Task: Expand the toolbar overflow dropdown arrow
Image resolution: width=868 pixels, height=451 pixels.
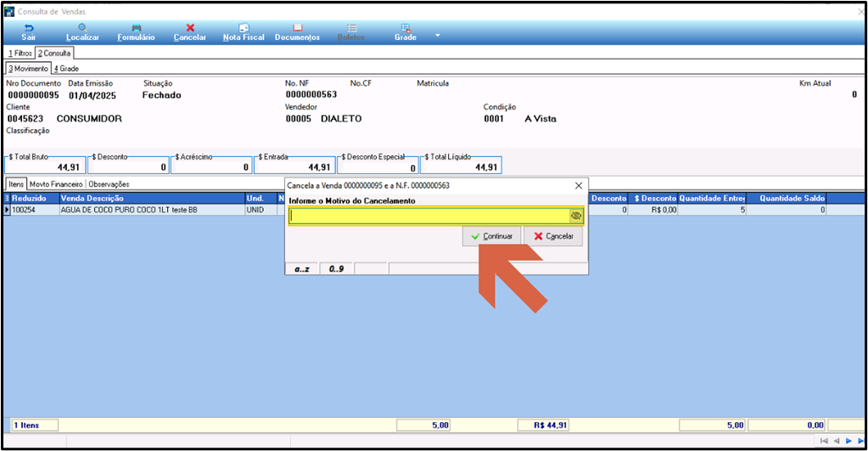Action: pyautogui.click(x=437, y=36)
